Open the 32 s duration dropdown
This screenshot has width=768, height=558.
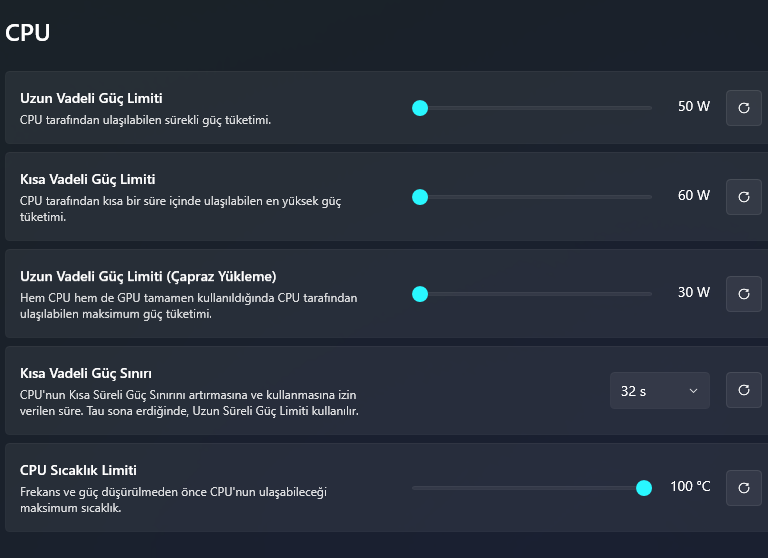pyautogui.click(x=659, y=391)
